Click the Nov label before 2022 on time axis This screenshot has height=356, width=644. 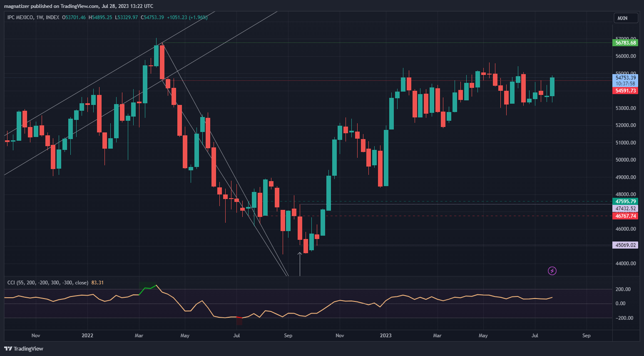(36, 336)
